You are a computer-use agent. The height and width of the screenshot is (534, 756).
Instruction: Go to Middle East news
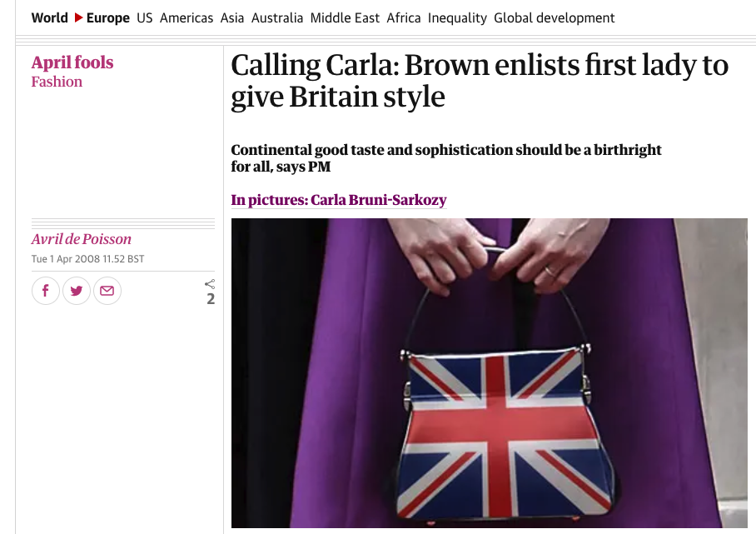pyautogui.click(x=345, y=17)
